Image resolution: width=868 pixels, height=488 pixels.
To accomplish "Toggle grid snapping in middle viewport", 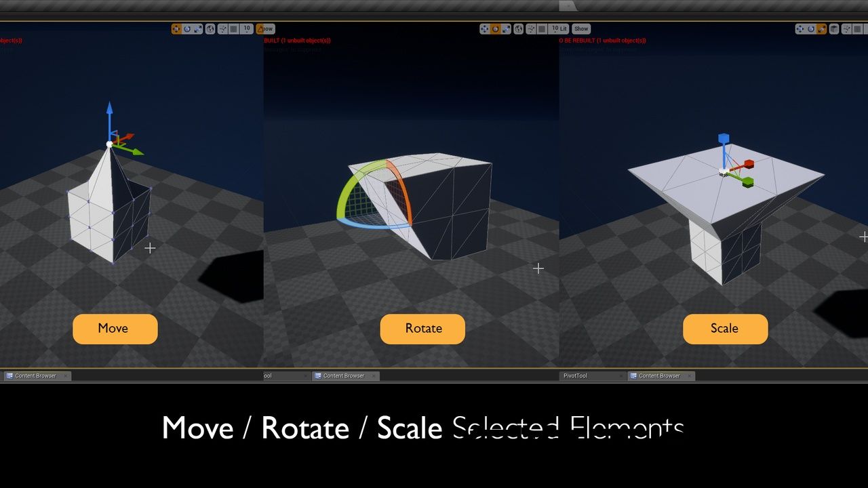I will point(542,29).
